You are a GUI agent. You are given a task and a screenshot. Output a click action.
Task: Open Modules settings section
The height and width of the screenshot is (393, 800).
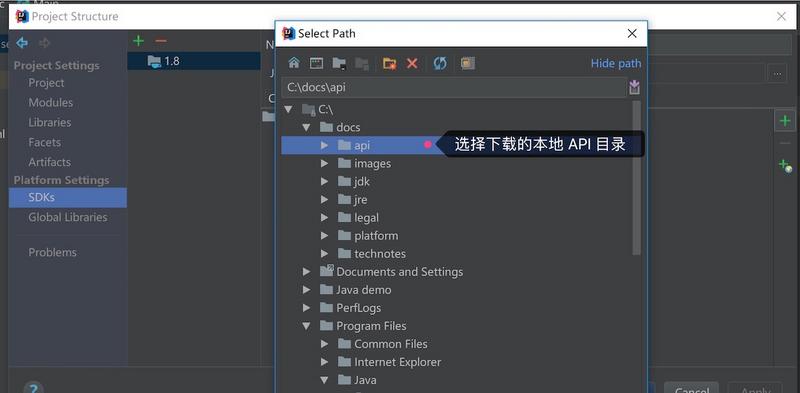[x=51, y=103]
